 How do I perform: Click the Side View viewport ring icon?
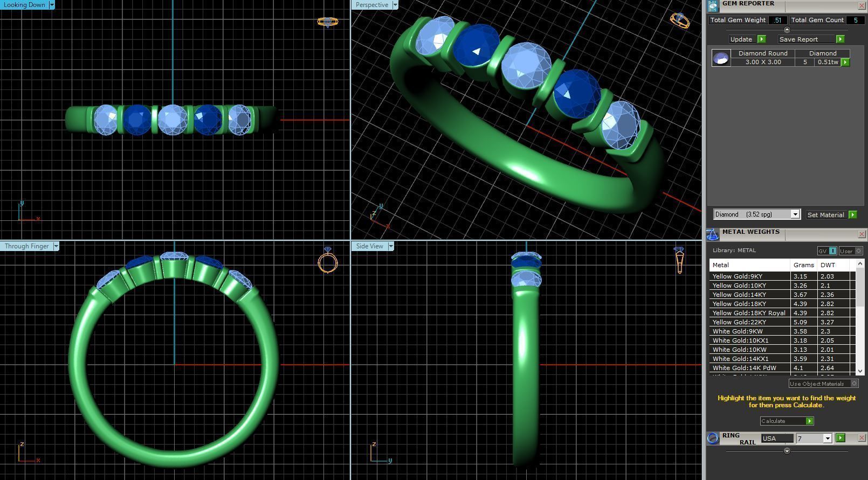(679, 260)
